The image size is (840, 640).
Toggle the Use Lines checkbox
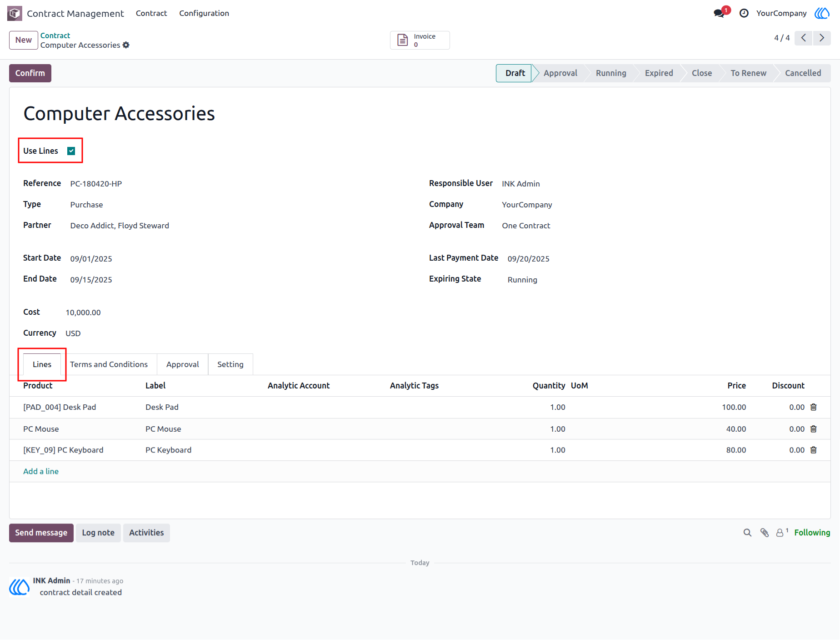tap(71, 151)
